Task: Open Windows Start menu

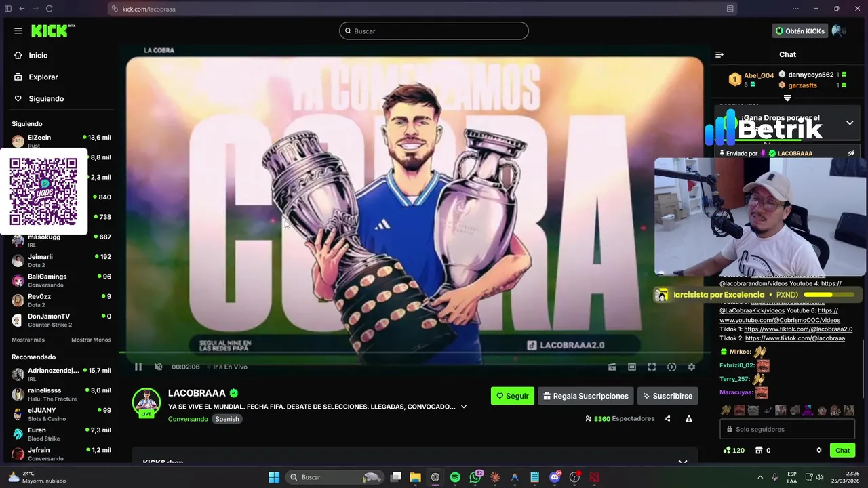Action: tap(274, 477)
